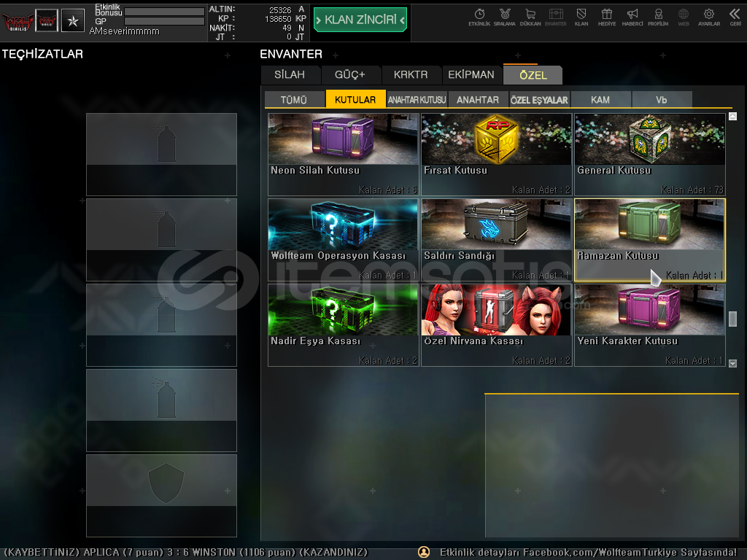747x560 pixels.
Task: Click the KLAN ZİNCİRİ green button
Action: click(360, 20)
